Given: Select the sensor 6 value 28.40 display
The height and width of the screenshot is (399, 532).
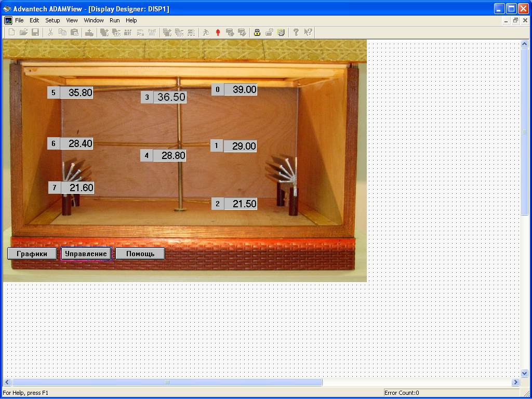Looking at the screenshot, I should 77,143.
